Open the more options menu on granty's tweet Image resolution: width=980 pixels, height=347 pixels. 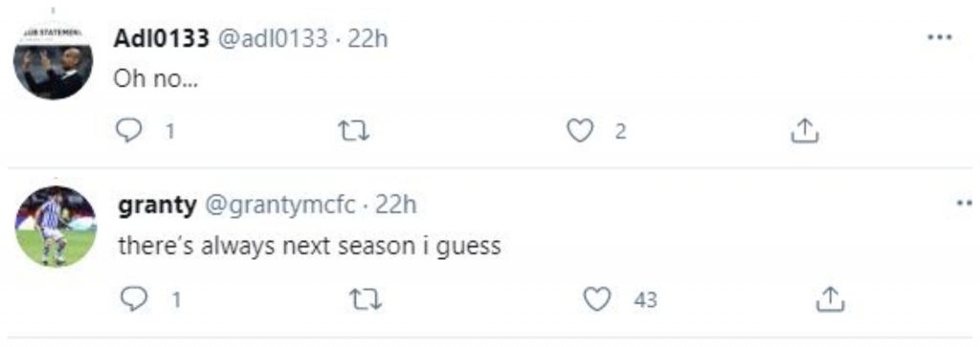coord(967,203)
